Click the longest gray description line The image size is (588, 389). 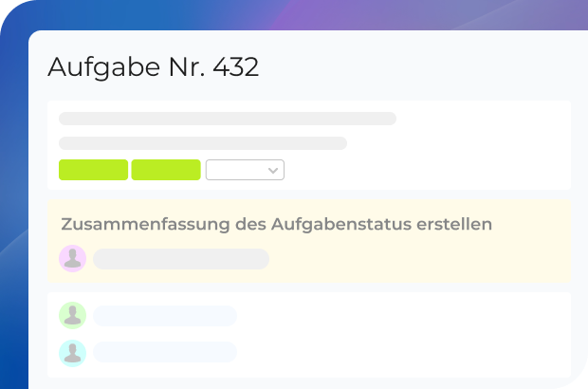tap(228, 120)
